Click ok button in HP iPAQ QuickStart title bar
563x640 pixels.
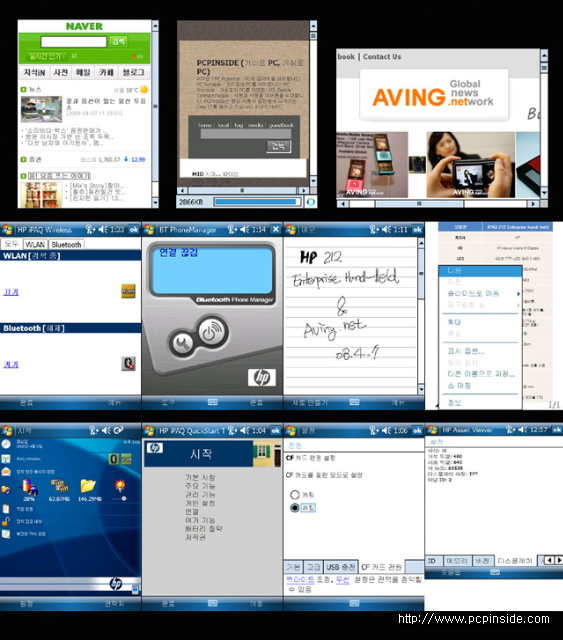pos(276,430)
